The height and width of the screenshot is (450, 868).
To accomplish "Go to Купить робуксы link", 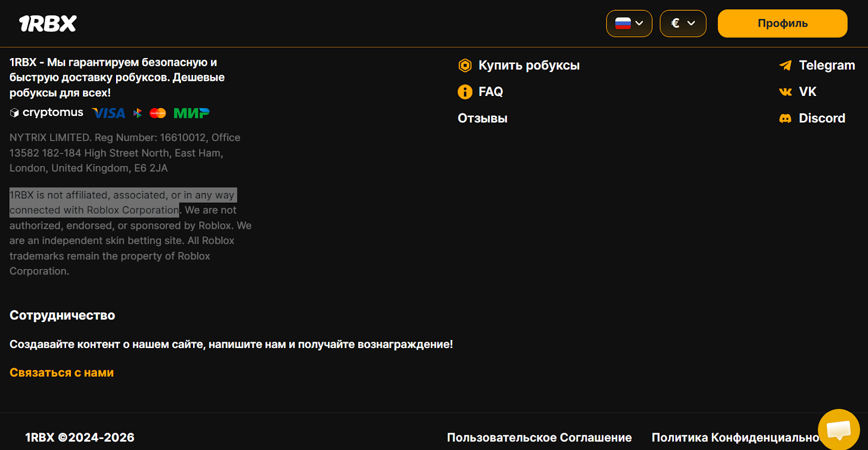I will (x=529, y=66).
